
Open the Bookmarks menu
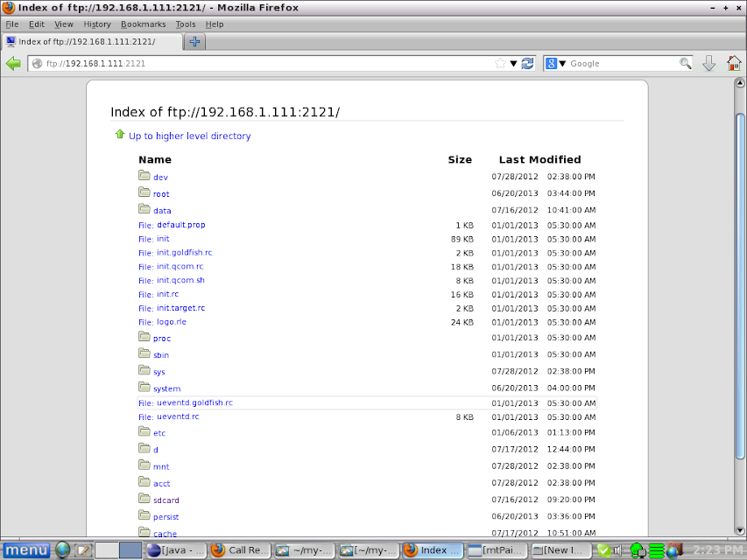(142, 24)
